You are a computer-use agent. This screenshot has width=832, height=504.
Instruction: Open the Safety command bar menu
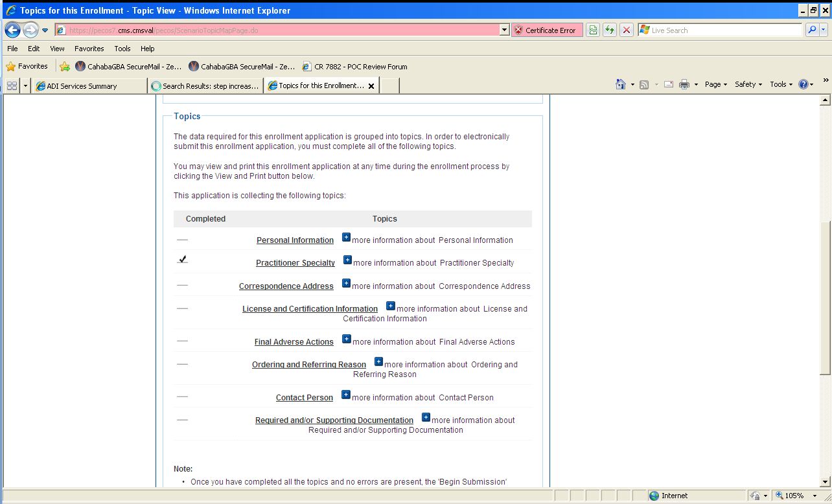tap(748, 84)
